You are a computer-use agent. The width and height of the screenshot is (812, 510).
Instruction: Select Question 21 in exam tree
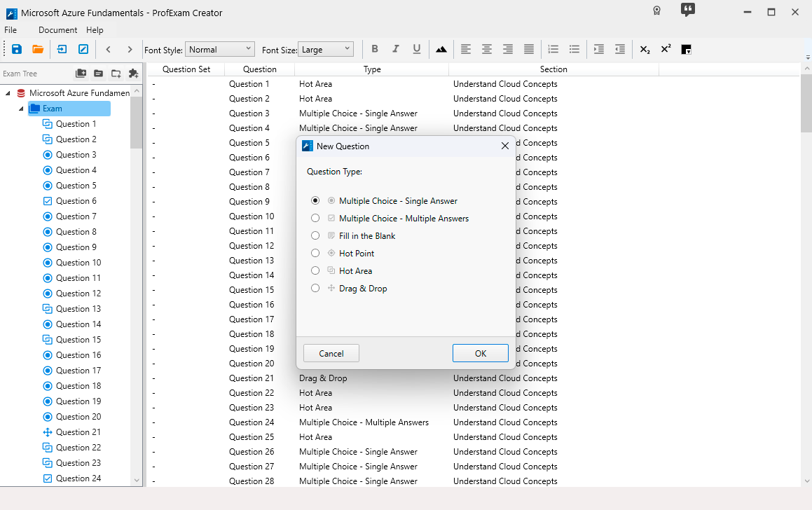pyautogui.click(x=78, y=432)
